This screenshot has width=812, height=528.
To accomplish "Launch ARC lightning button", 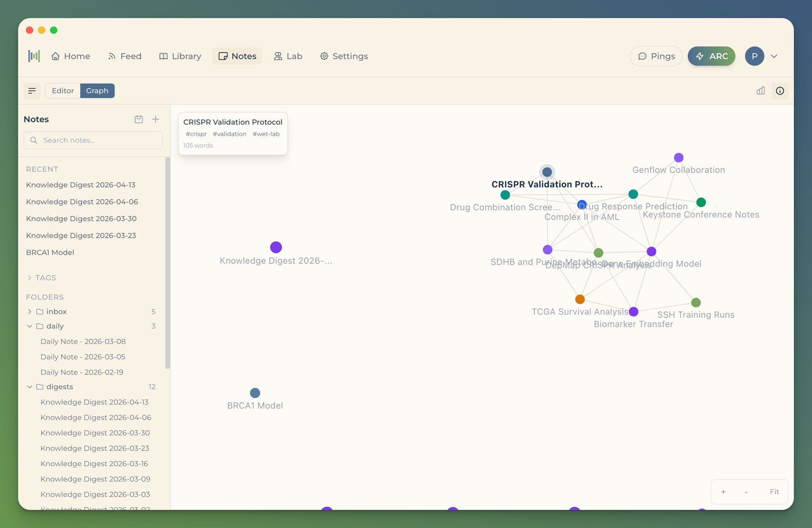I will [711, 56].
